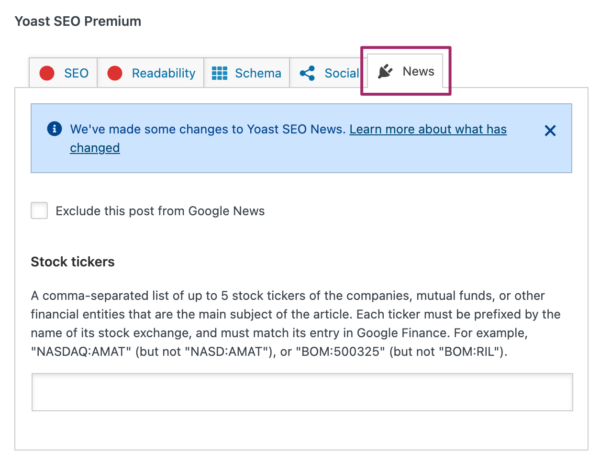Open 'Learn more about what has changed' link
This screenshot has height=462, width=600.
pyautogui.click(x=428, y=130)
